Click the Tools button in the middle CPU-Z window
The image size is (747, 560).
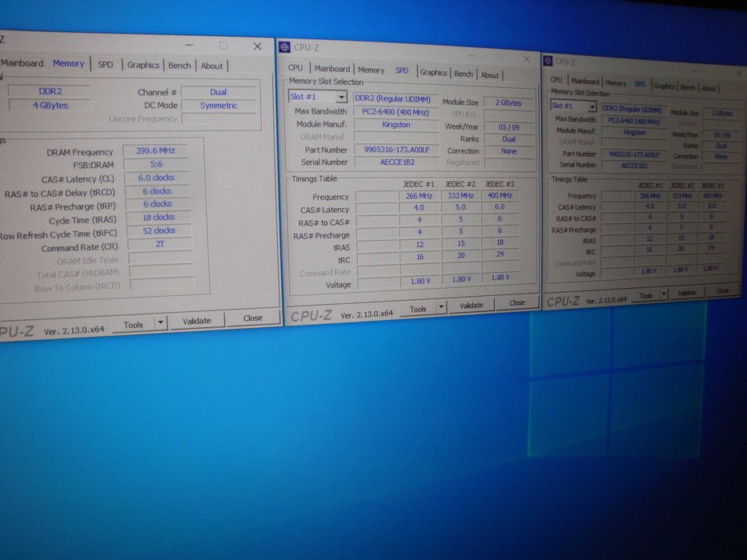pos(418,309)
